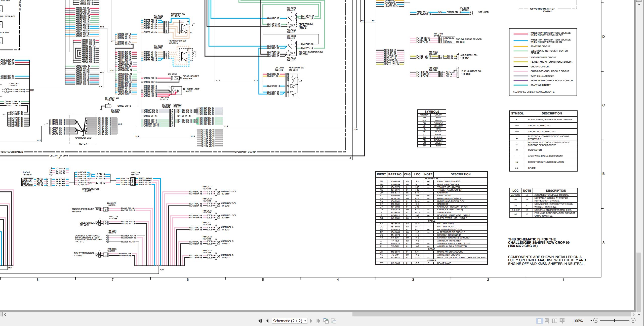The image size is (644, 326).
Task: Click the RADAR 132-4579 component label
Action: 27,174
